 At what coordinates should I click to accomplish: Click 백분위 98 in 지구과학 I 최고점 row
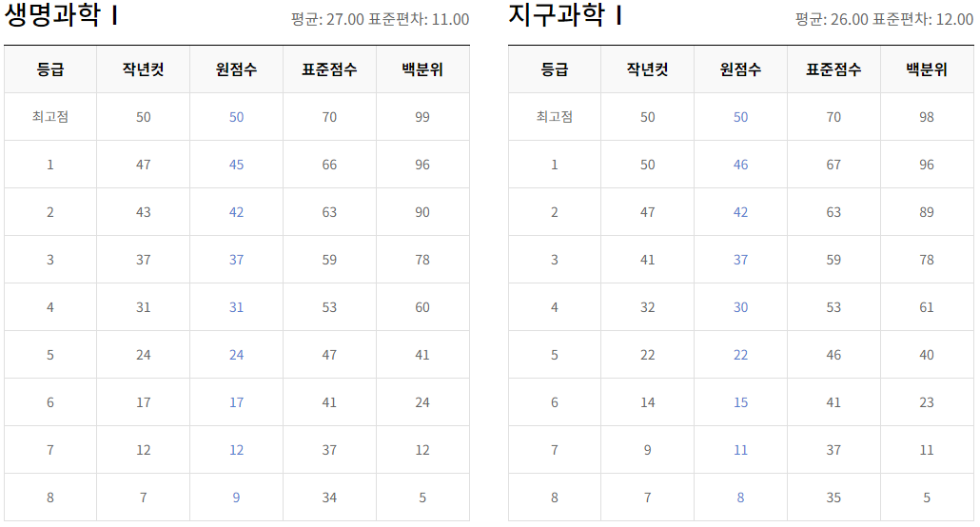927,117
